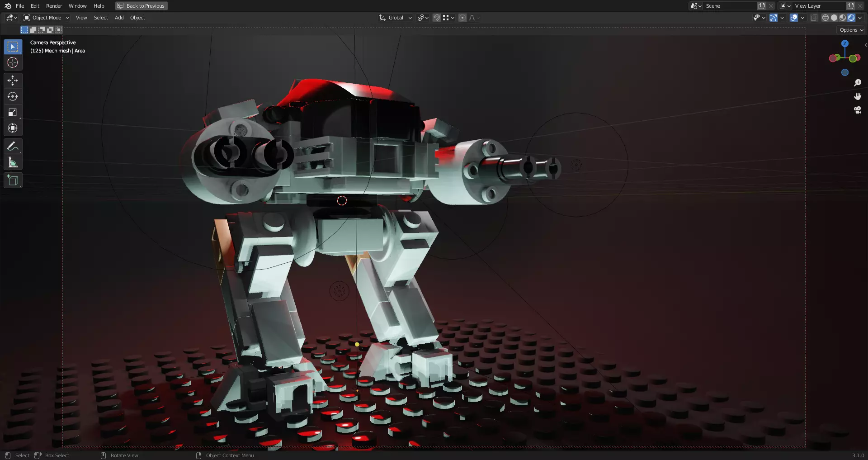Open the snapping options dropdown

click(448, 18)
